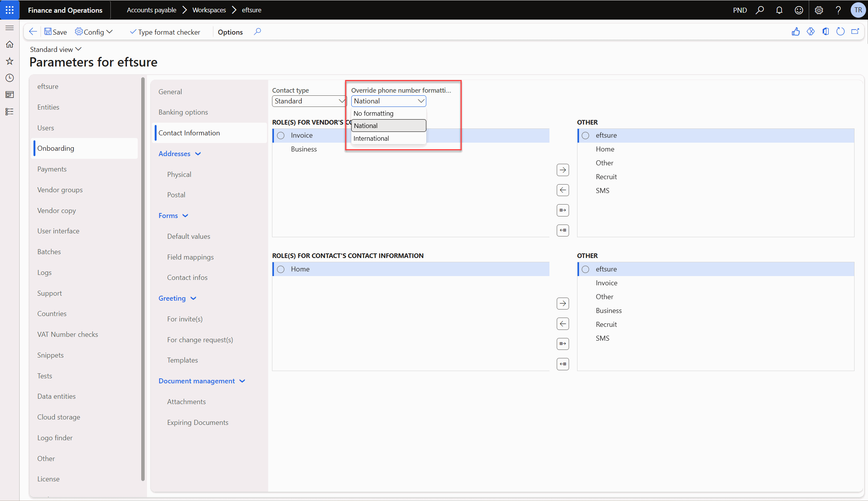Open the settings gear in the top bar

(819, 10)
